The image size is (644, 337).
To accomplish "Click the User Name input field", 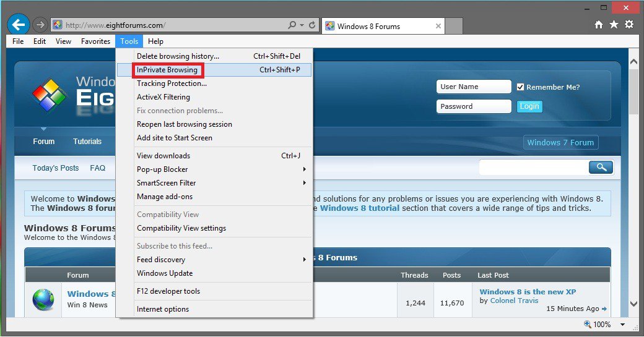I will [x=474, y=87].
